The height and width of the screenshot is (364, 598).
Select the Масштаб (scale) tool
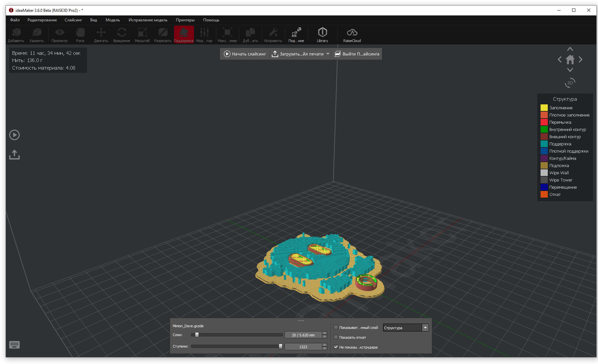[142, 35]
